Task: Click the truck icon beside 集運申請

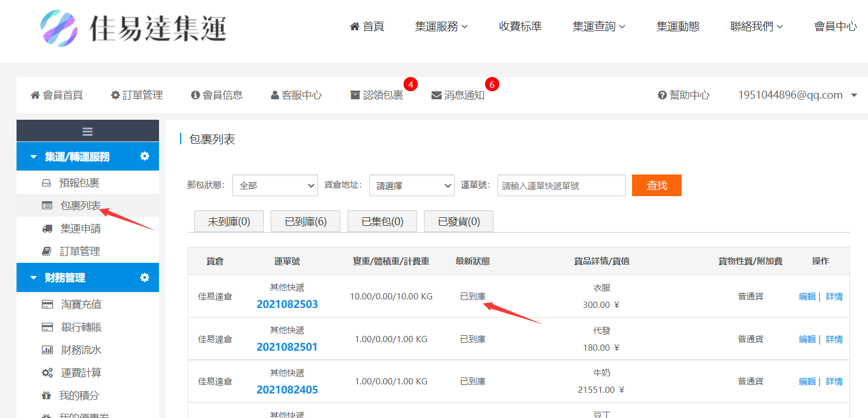Action: point(47,229)
